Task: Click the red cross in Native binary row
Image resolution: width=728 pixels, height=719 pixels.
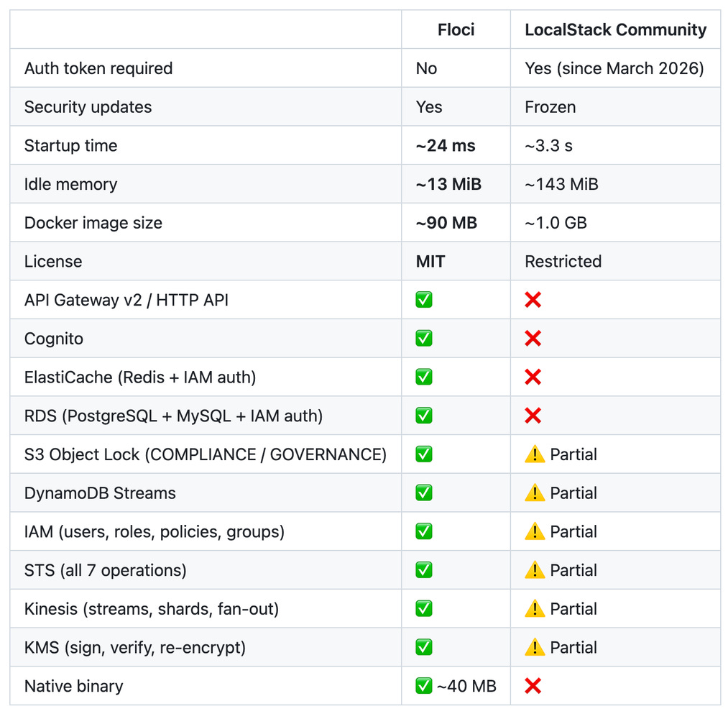Action: point(533,685)
